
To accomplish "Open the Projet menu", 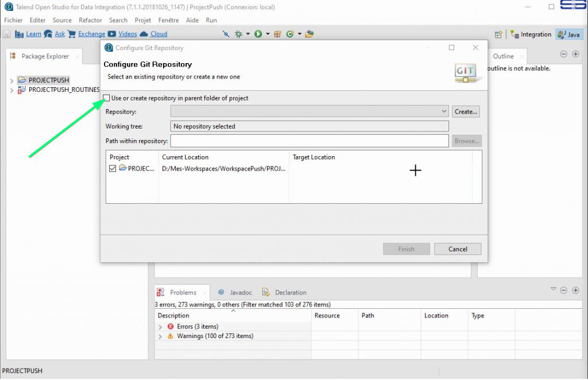I will [x=142, y=20].
